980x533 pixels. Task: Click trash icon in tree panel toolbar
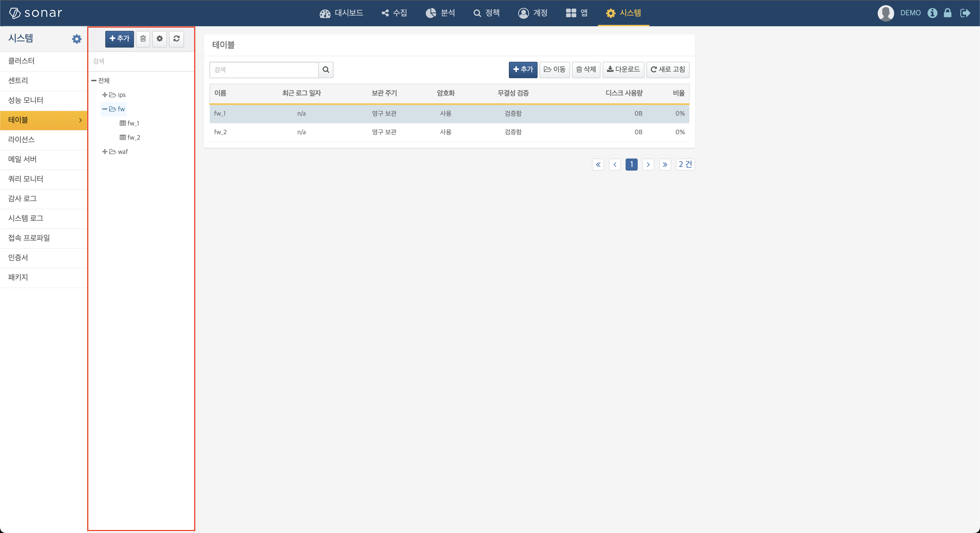point(143,39)
